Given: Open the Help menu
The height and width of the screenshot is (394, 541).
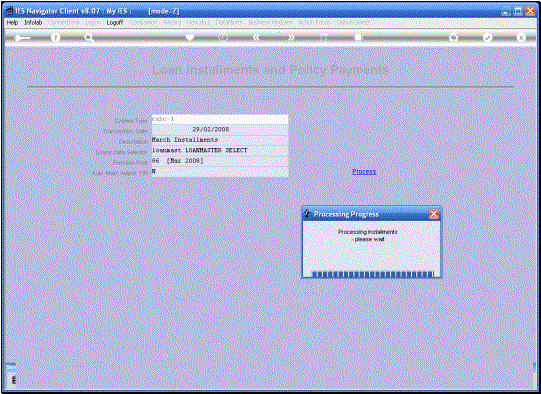Looking at the screenshot, I should tap(12, 22).
